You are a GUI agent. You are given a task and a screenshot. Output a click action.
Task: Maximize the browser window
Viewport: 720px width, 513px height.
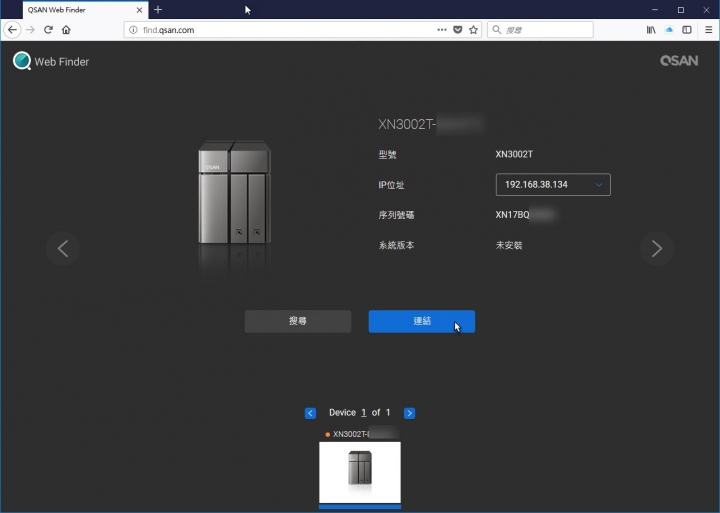pos(681,10)
